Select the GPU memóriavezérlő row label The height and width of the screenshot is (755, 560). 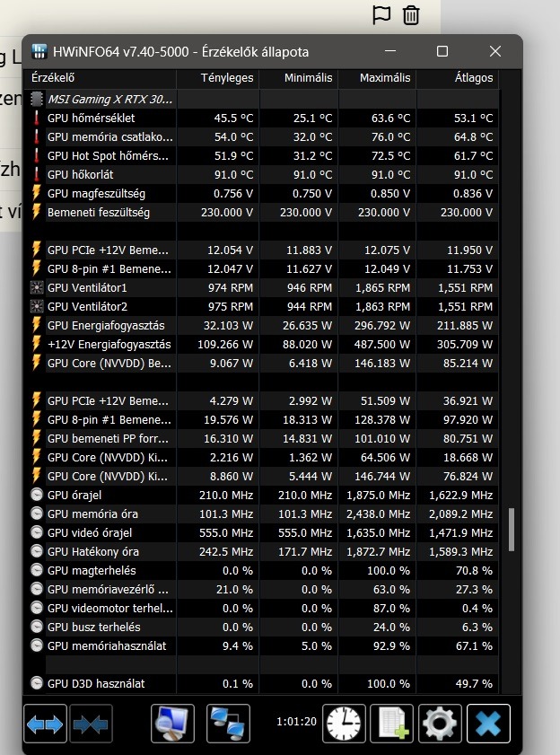click(x=108, y=589)
